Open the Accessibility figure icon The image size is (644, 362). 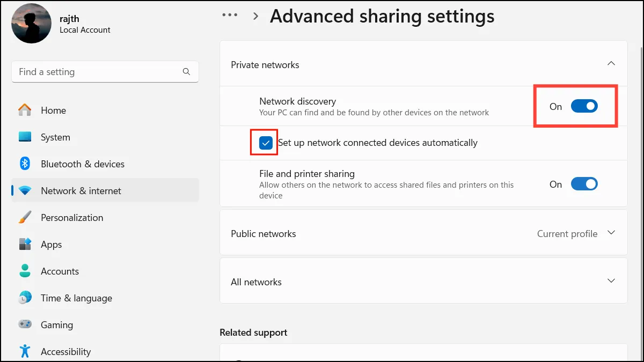pos(25,352)
